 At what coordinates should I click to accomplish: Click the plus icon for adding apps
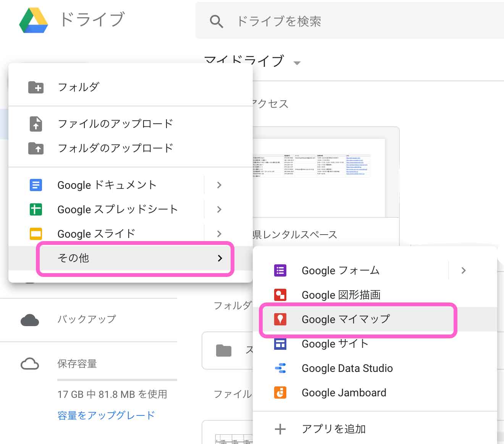tap(280, 429)
